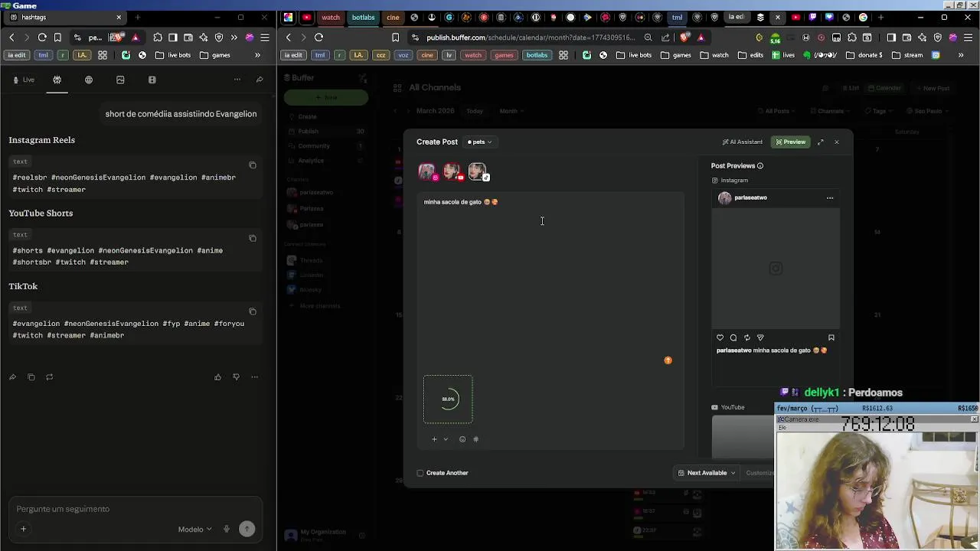Click the info icon beside Post Previews
Viewport: 980px width, 551px height.
click(759, 166)
